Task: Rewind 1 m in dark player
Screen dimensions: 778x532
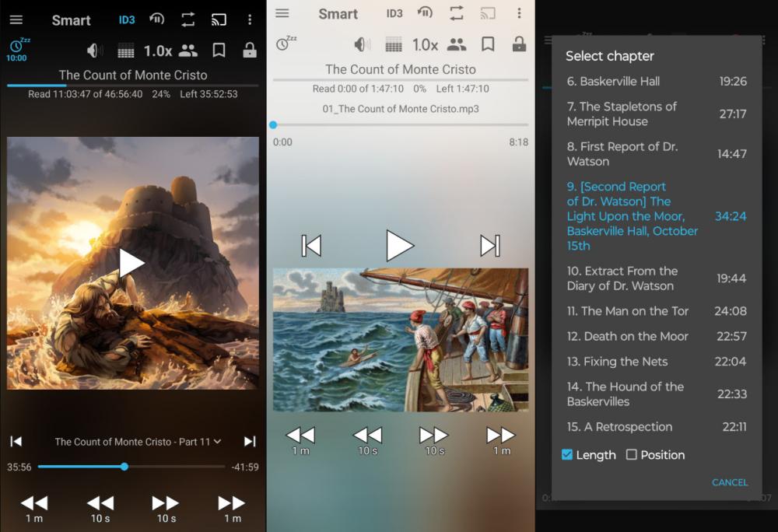Action: coord(34,509)
